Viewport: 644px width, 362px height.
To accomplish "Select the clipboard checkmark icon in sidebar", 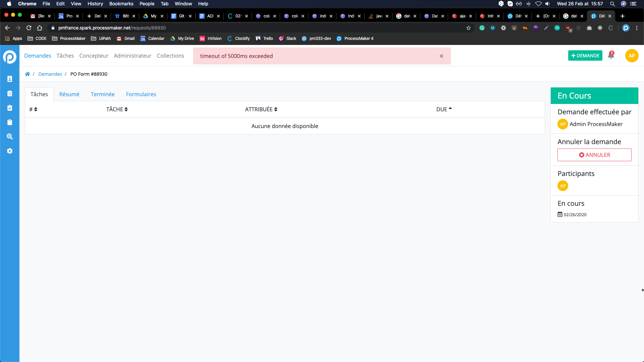I will [x=10, y=108].
